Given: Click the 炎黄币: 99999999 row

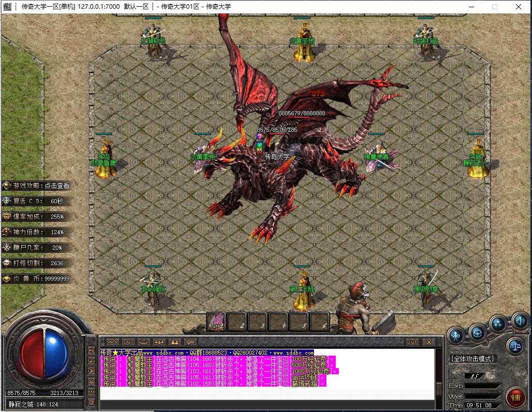Looking at the screenshot, I should coord(36,279).
